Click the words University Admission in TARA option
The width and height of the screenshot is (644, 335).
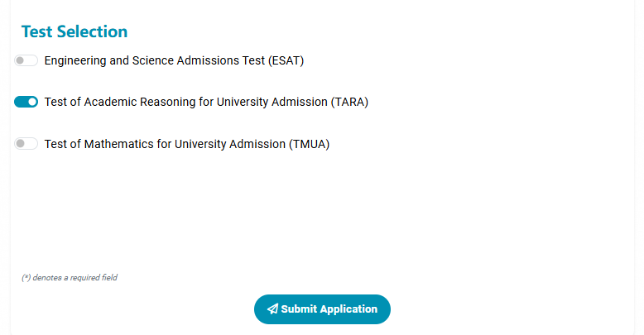(x=272, y=102)
